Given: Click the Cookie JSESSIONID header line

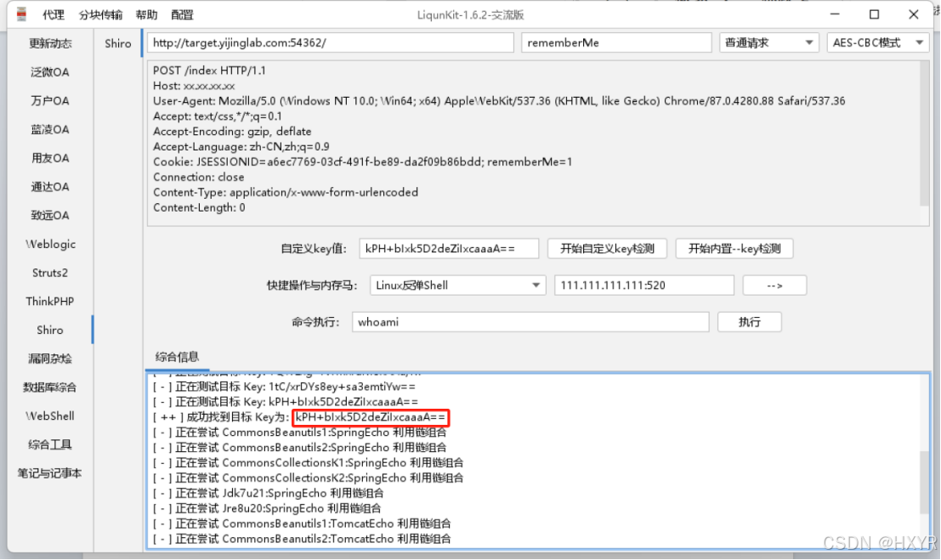Looking at the screenshot, I should [x=362, y=161].
